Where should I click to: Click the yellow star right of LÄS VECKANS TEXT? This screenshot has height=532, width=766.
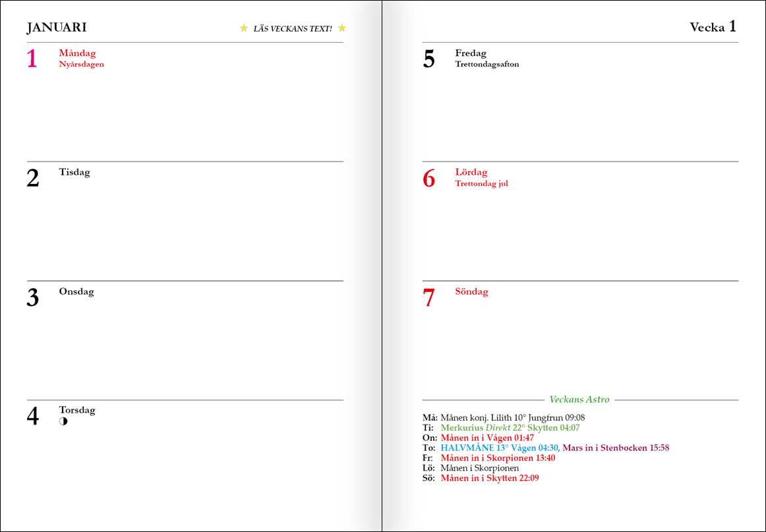341,28
